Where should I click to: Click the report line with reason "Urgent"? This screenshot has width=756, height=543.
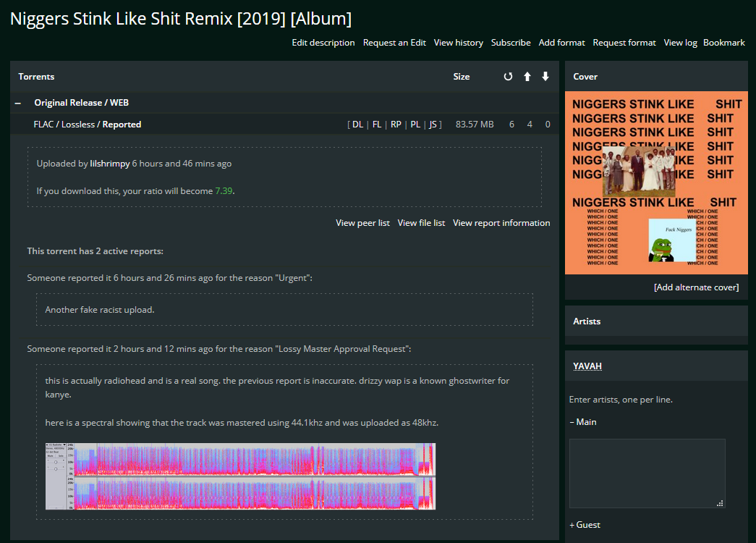[170, 278]
